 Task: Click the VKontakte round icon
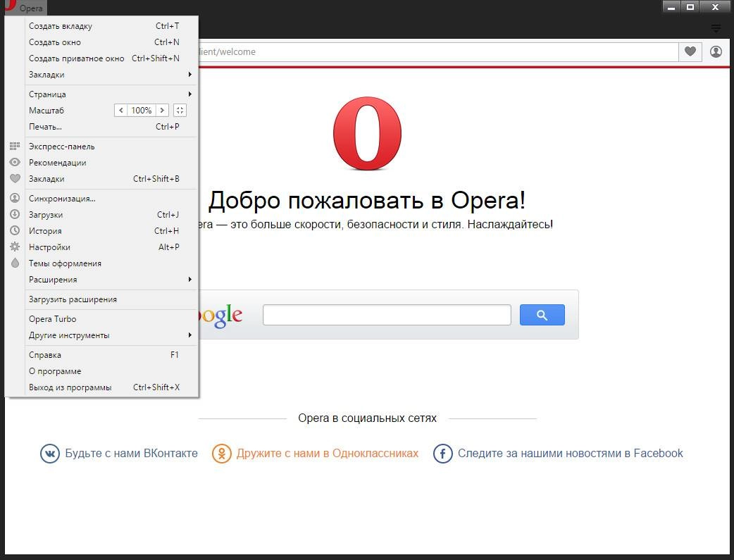50,453
